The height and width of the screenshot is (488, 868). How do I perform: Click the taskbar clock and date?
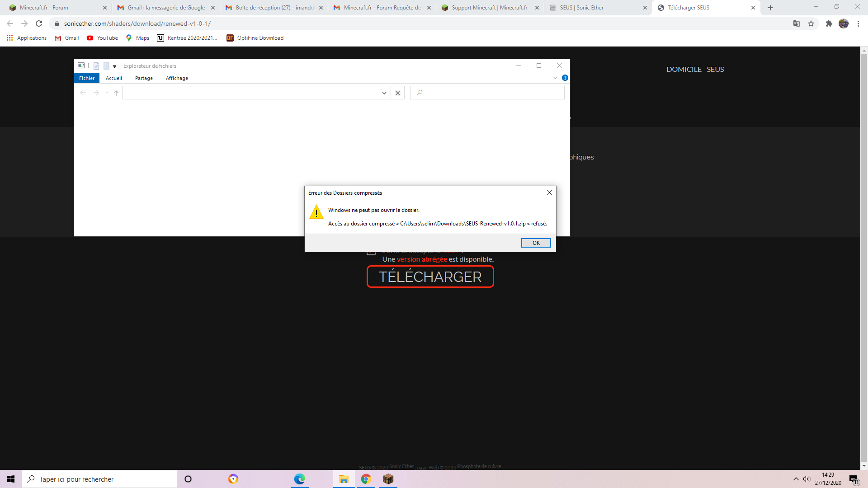[828, 479]
